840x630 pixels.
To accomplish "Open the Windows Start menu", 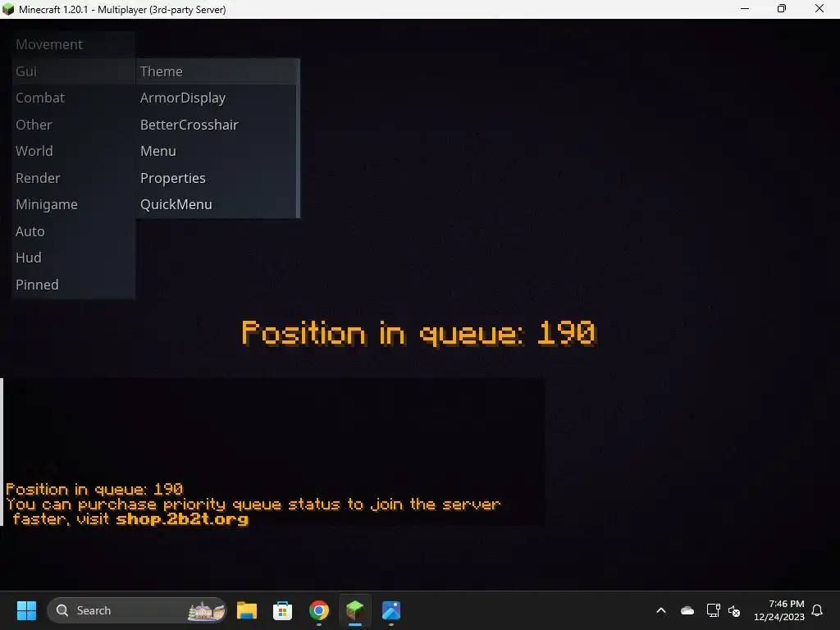I will click(26, 610).
